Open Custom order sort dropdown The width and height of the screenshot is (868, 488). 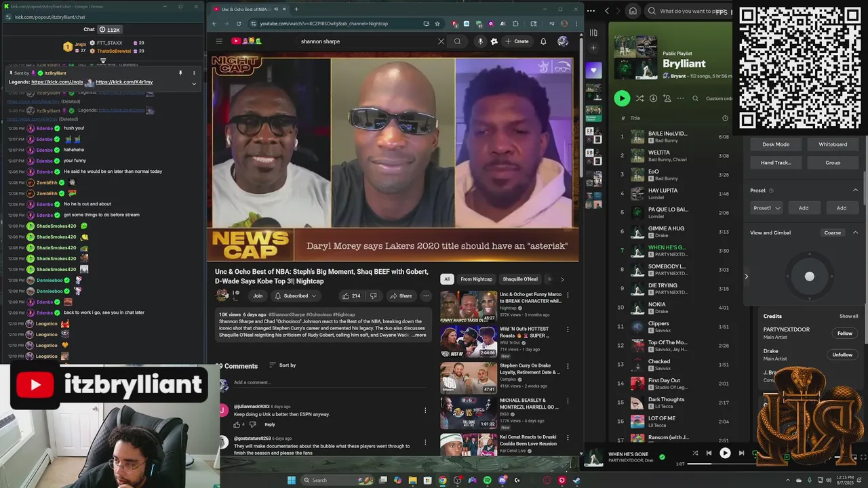719,98
